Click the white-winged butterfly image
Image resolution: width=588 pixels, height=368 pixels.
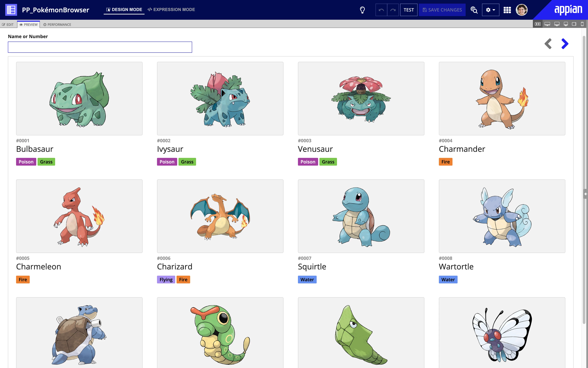point(502,333)
